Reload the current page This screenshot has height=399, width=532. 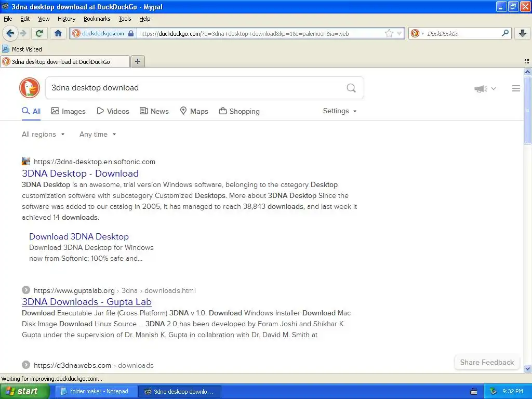coord(39,33)
